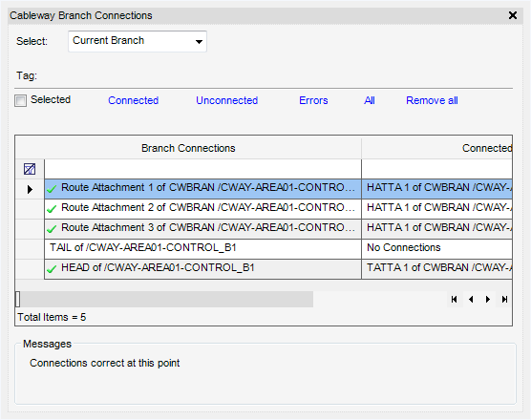Show only Connected items
Viewport: 531px width, 420px height.
pos(133,100)
